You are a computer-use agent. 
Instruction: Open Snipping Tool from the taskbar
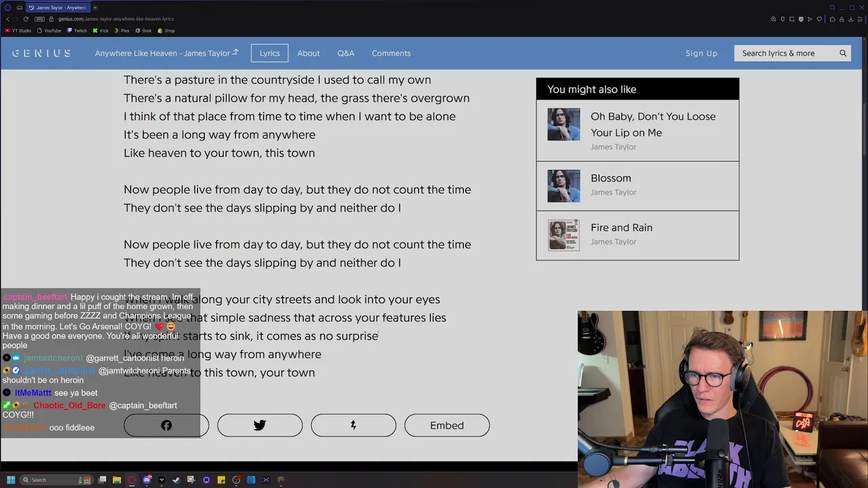tap(191, 480)
